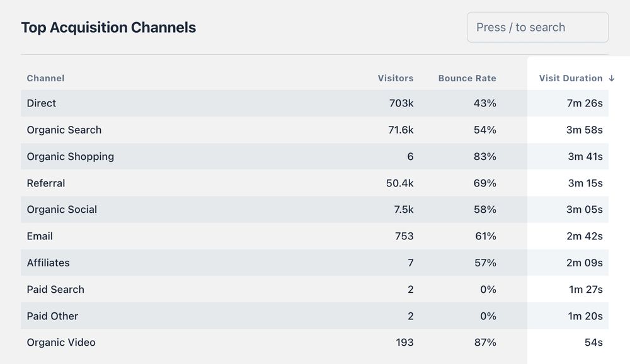Sort table by Bounce Rate header

(x=467, y=79)
